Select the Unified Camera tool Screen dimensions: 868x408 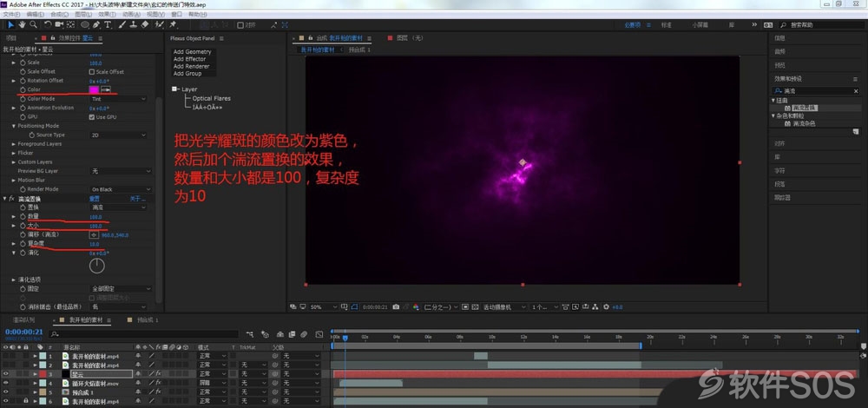point(59,25)
